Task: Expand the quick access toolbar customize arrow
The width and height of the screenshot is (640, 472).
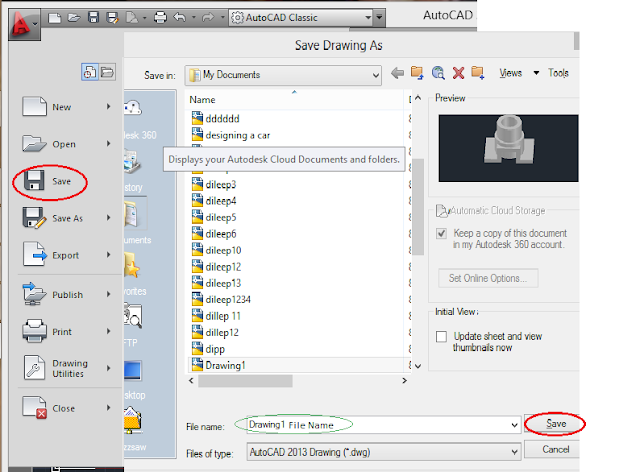Action: [x=380, y=18]
